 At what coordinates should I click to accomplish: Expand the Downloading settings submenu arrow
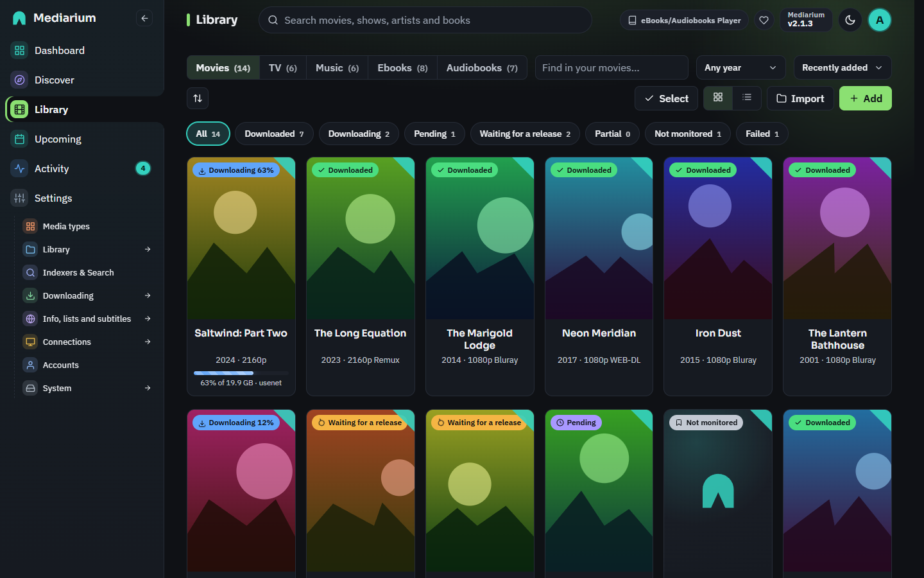tap(148, 295)
